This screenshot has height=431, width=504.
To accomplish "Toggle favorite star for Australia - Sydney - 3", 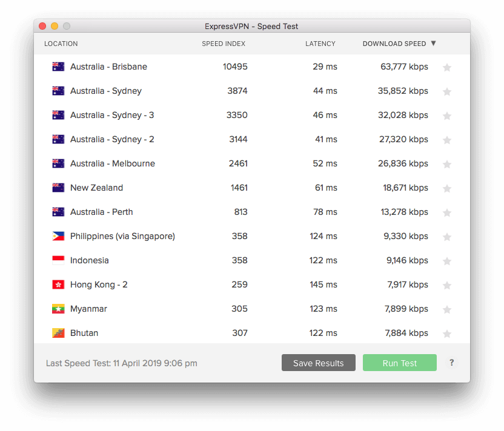I will click(447, 116).
